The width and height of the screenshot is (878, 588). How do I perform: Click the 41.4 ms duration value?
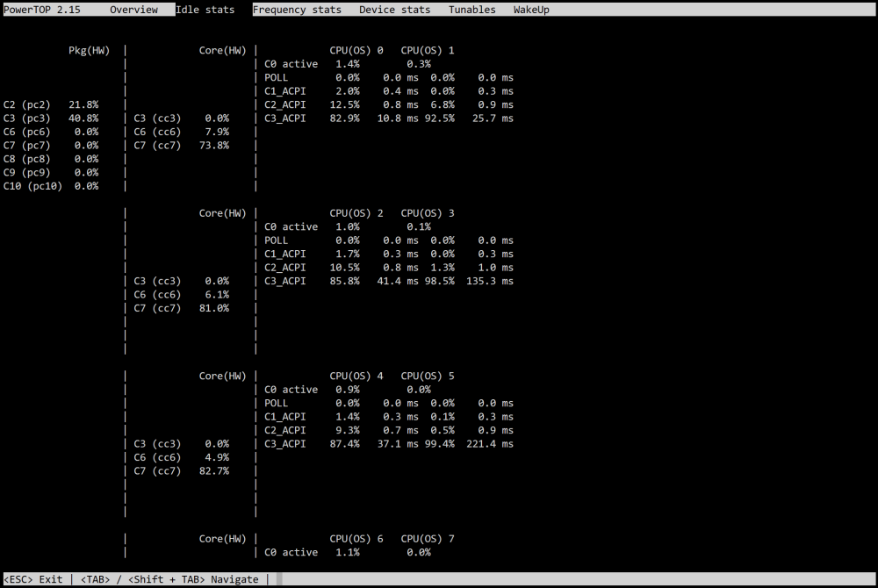398,281
